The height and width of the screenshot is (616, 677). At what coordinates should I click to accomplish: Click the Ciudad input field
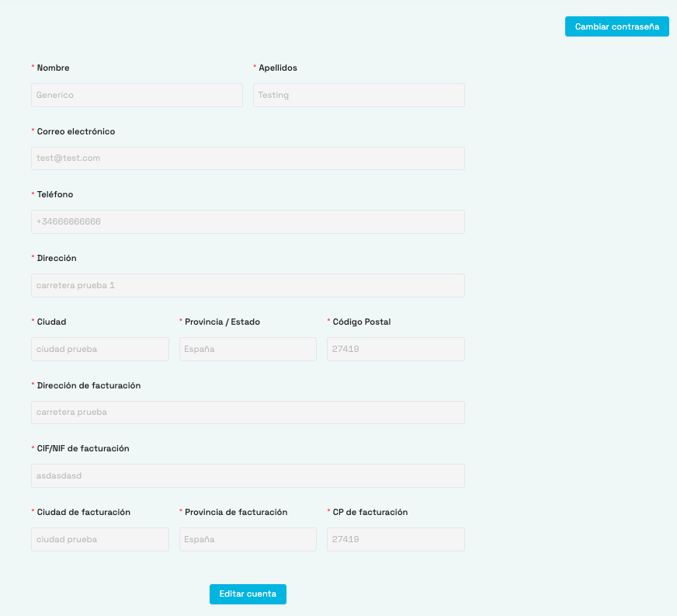[x=100, y=349]
